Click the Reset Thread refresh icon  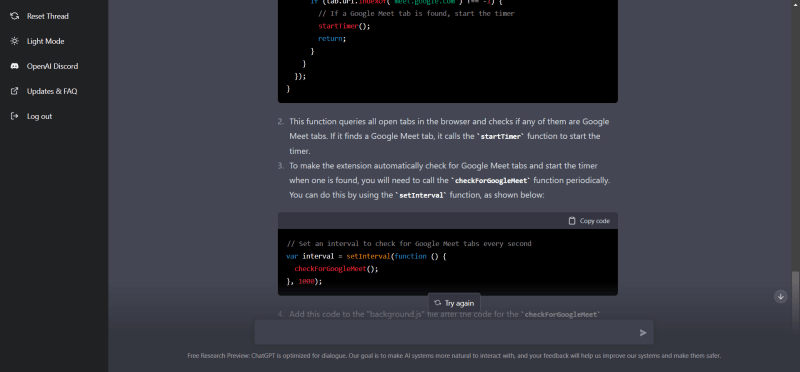click(x=15, y=16)
